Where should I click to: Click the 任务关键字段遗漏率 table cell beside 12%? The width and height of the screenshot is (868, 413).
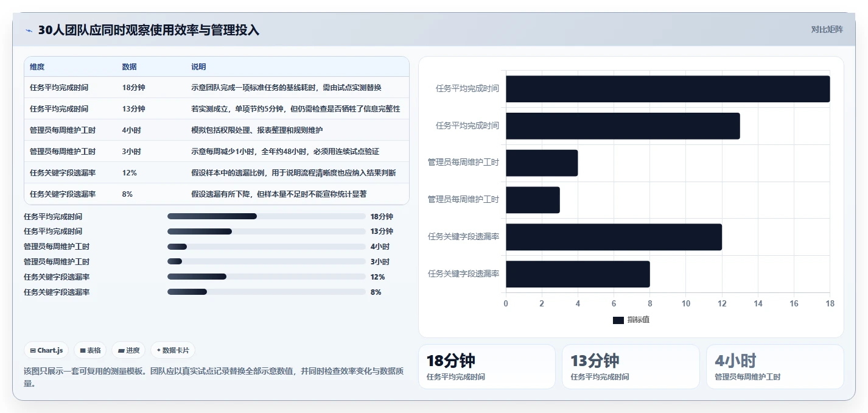[63, 173]
